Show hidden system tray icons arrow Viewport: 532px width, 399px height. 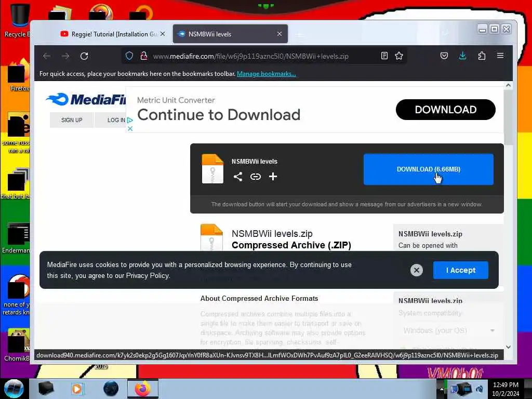[x=442, y=389]
